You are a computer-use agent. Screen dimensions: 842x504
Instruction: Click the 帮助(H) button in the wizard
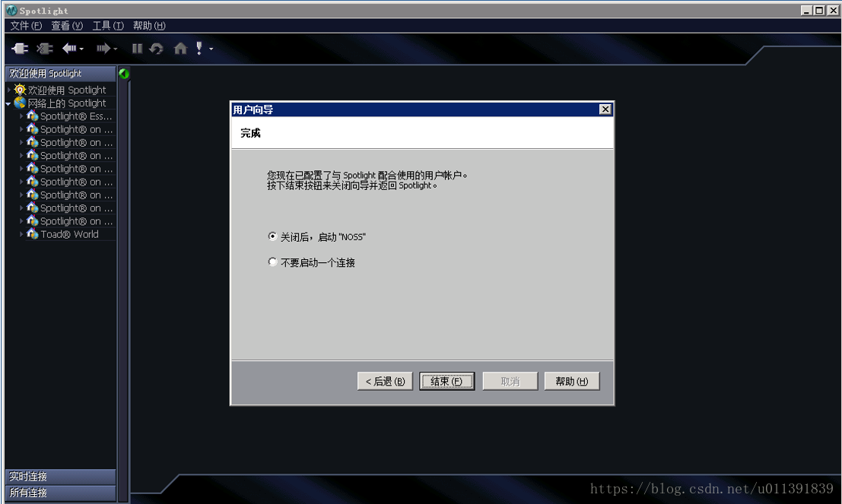[x=572, y=381]
